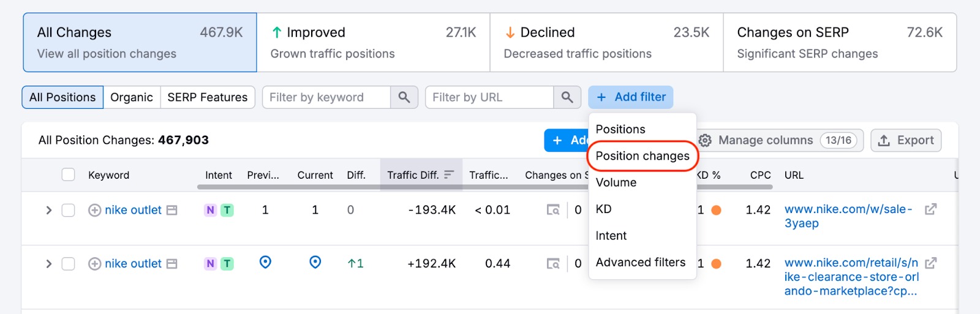Screen dimensions: 980x314
Task: Expand the first nike outlet row
Action: pyautogui.click(x=48, y=210)
